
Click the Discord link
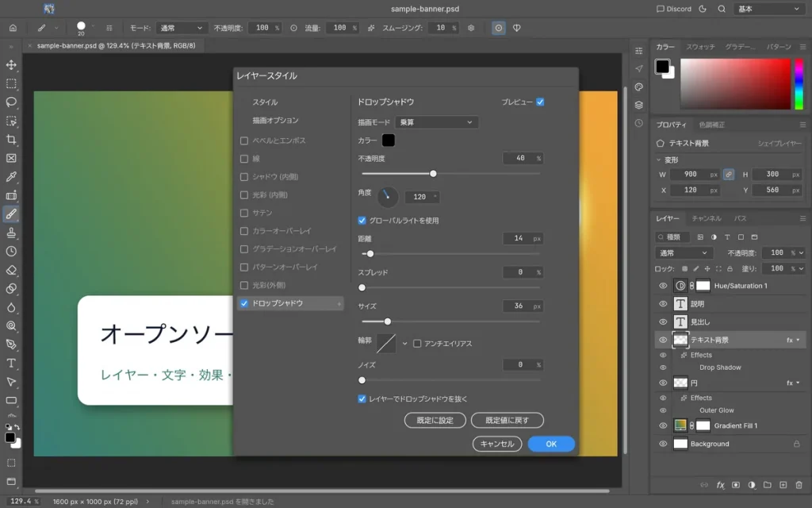point(674,9)
